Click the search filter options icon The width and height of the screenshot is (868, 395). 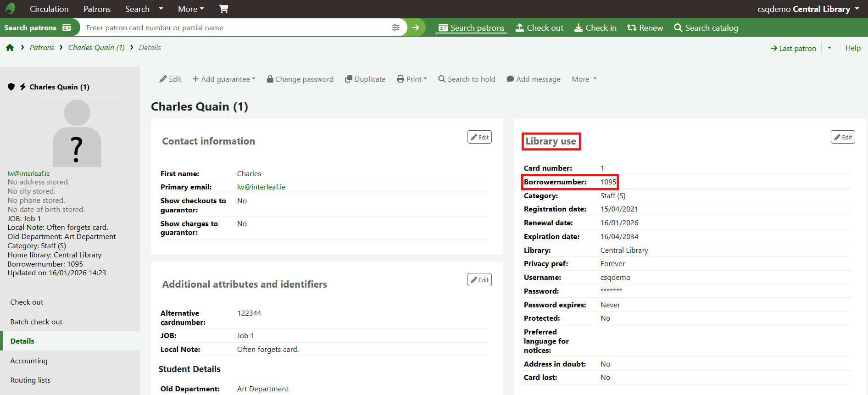[x=396, y=28]
